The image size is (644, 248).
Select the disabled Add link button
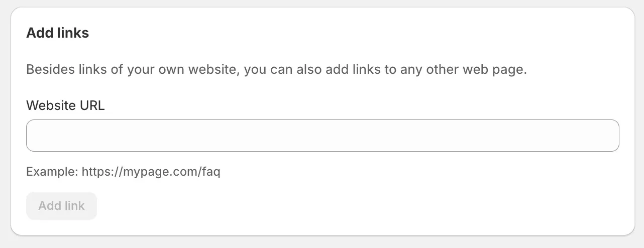(61, 206)
